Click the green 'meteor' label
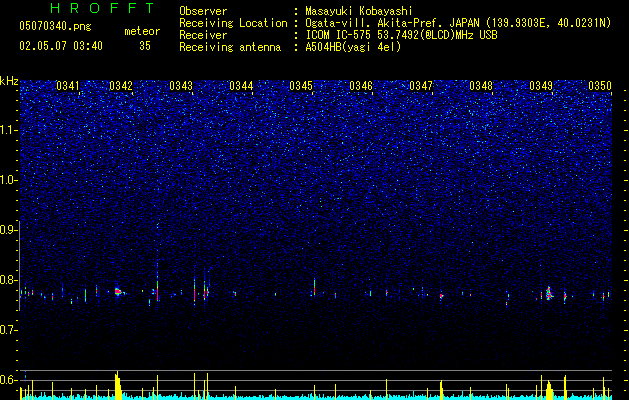The height and width of the screenshot is (400, 629). [142, 31]
